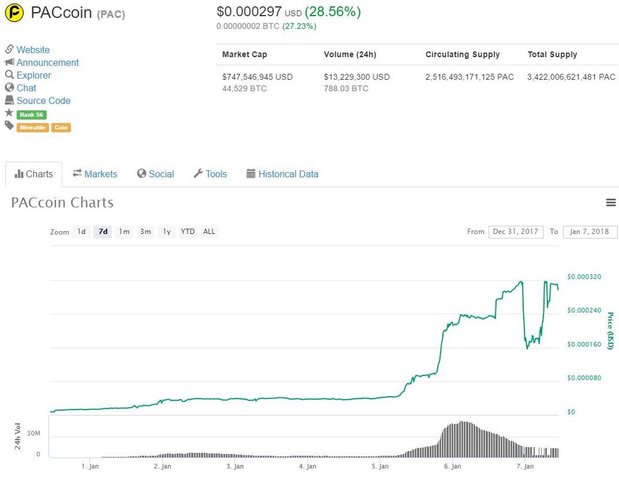Select the 1m zoom range
This screenshot has height=480, width=619.
coord(124,232)
